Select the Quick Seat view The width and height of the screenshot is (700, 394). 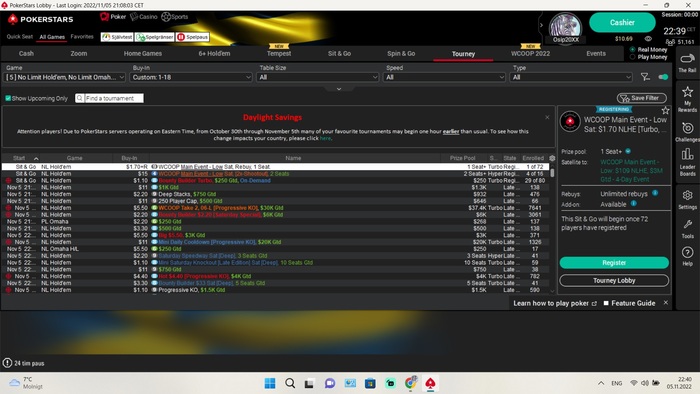tap(20, 37)
